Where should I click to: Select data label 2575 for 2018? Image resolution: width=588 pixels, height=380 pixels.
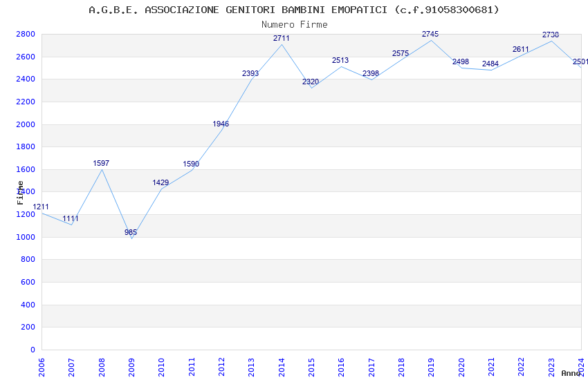tap(401, 53)
